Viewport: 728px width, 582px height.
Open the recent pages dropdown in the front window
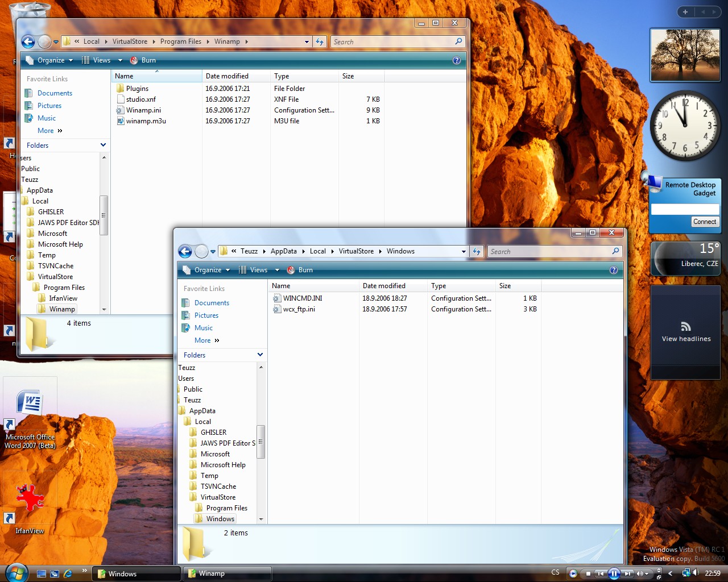(213, 251)
